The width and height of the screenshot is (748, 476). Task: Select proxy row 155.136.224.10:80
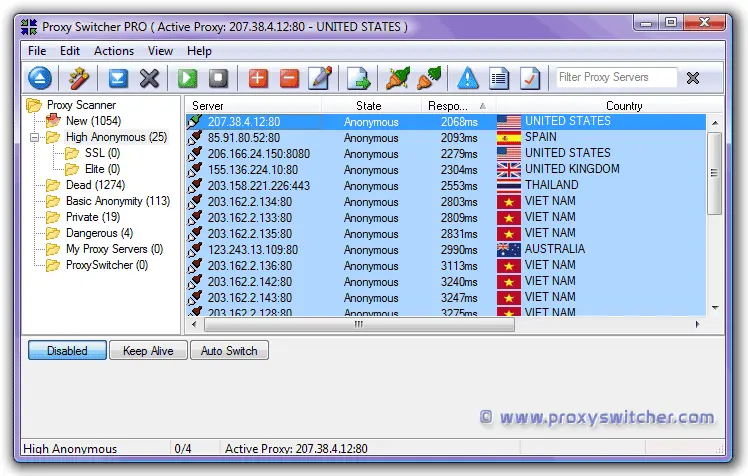[446, 170]
